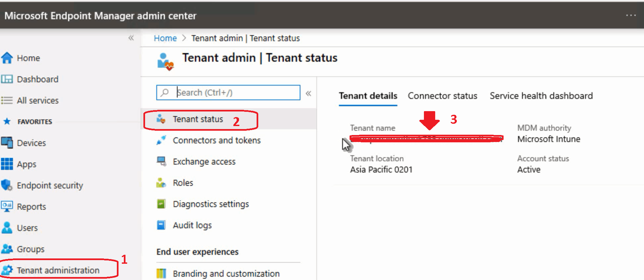Viewport: 644px width, 280px height.
Task: Click the Home icon in left sidebar
Action: [7, 58]
